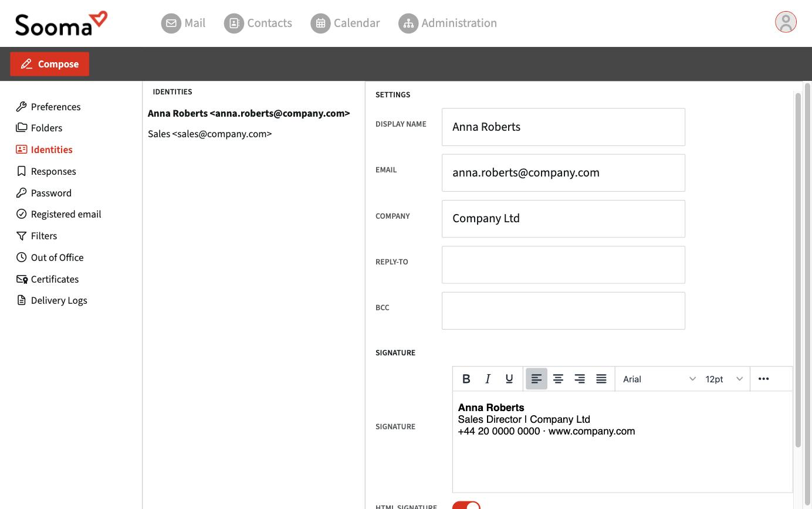This screenshot has height=509, width=812.
Task: Click the Email input field
Action: click(563, 173)
